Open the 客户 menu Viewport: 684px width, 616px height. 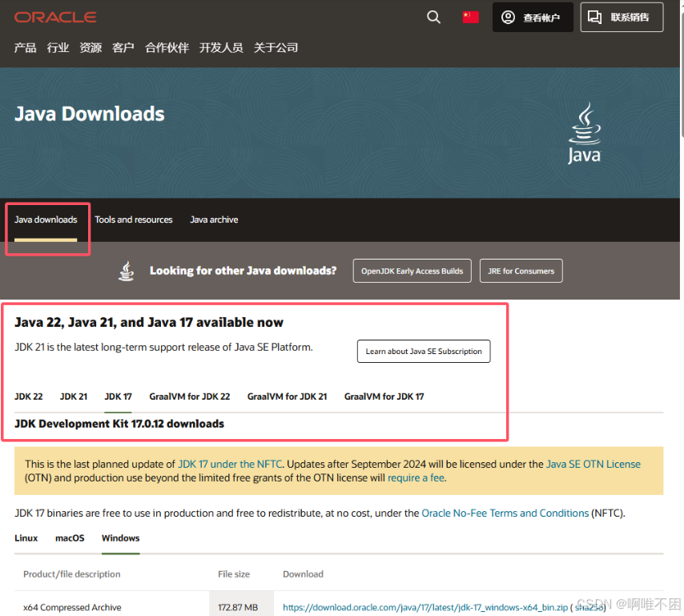pos(123,47)
